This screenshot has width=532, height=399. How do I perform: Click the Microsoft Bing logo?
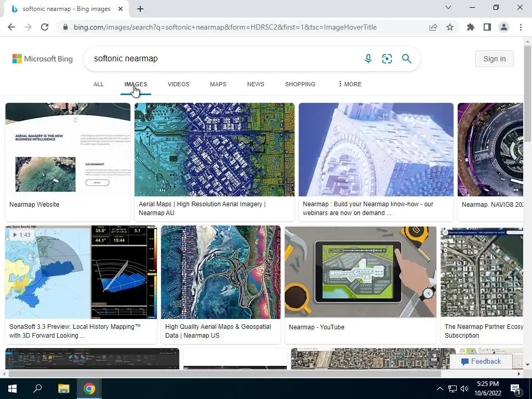[x=43, y=59]
